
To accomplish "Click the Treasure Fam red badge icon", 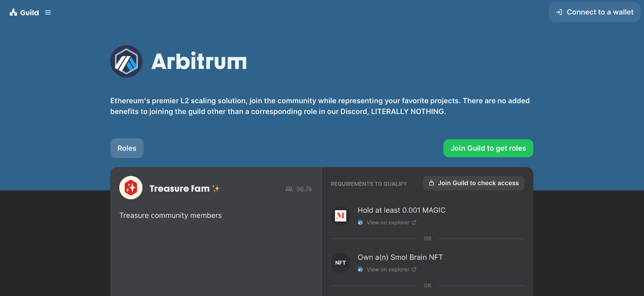I will [131, 188].
